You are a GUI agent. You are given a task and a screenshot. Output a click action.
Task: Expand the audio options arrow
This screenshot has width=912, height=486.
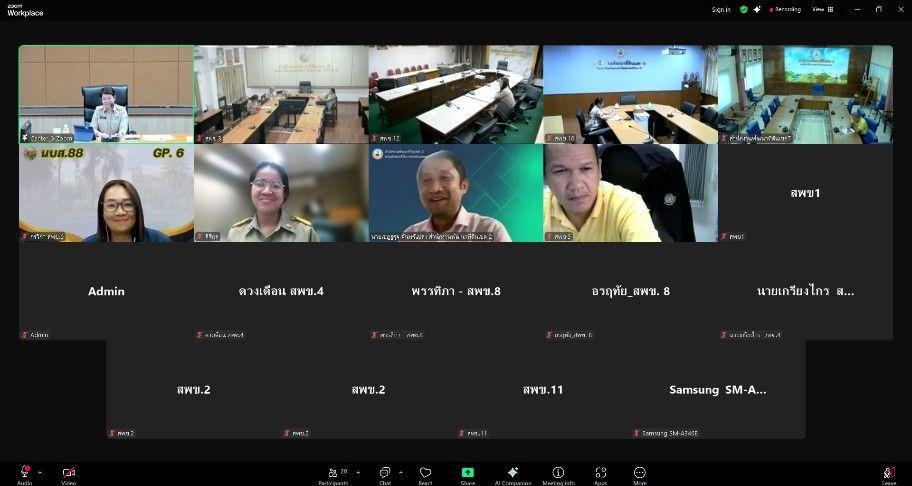[40, 471]
